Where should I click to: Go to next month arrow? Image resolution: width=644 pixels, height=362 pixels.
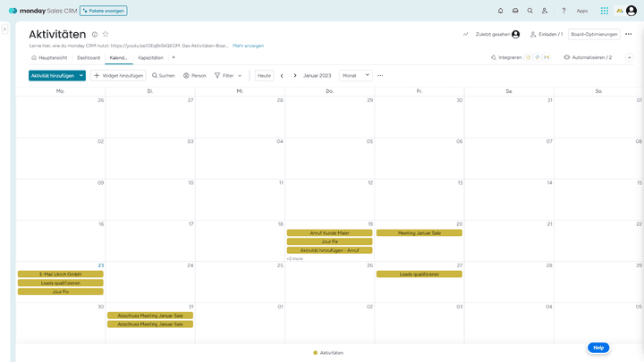(295, 75)
